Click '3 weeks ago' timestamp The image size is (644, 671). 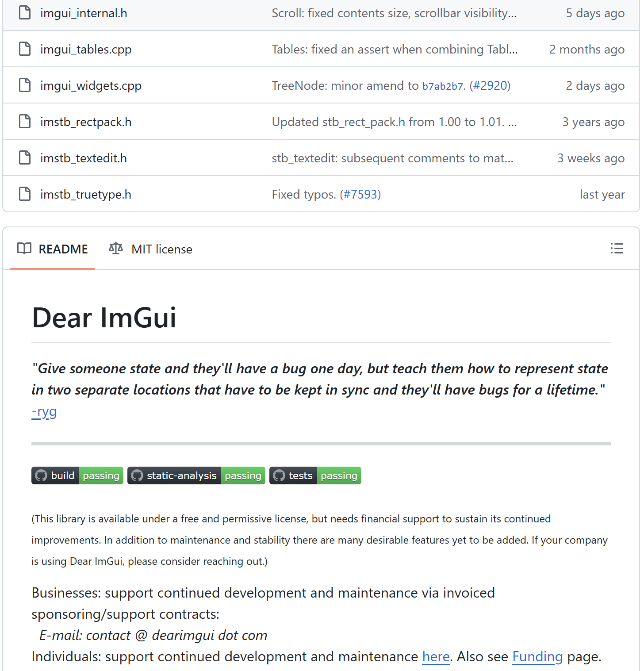tap(591, 158)
